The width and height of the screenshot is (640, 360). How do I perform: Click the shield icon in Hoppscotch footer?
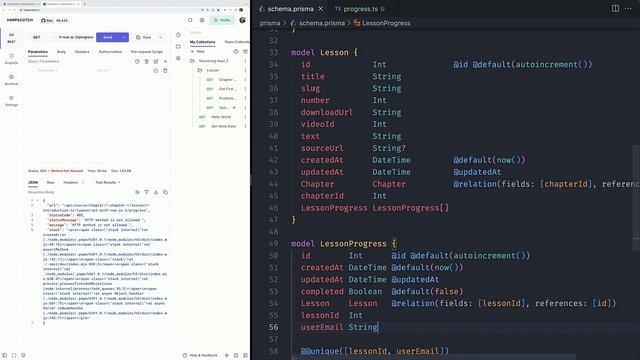23,355
